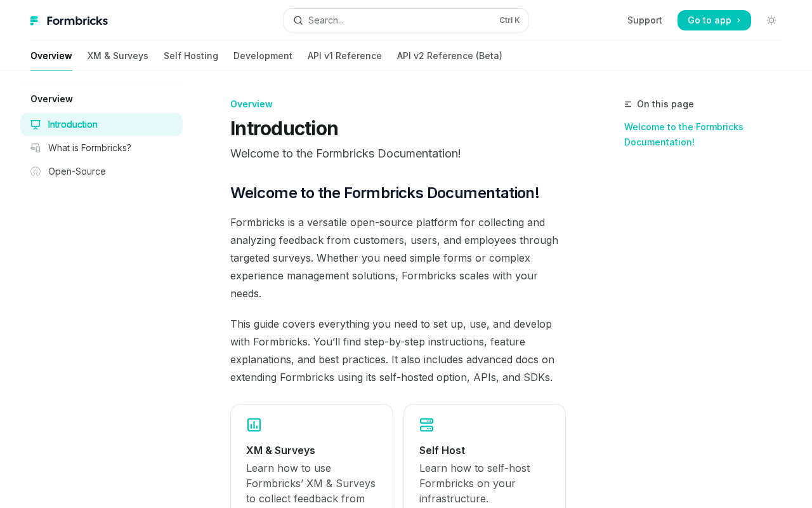Open the Support link
Viewport: 812px width, 508px height.
tap(645, 20)
